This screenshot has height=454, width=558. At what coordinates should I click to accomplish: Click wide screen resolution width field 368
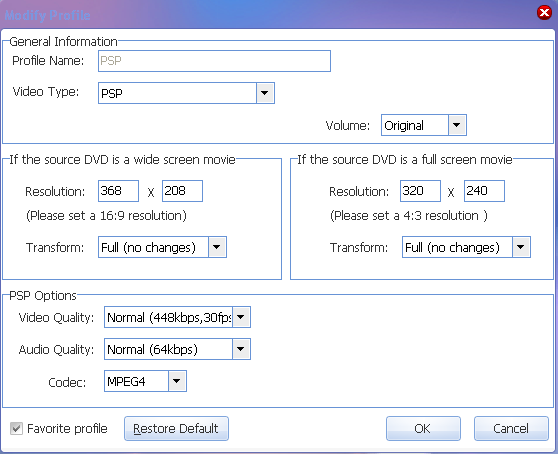(x=119, y=191)
